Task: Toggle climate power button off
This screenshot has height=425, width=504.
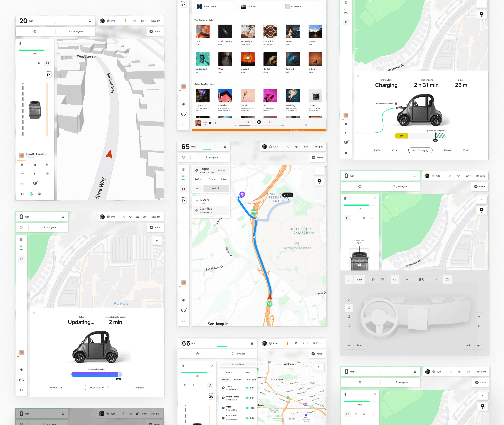Action: pos(349,280)
